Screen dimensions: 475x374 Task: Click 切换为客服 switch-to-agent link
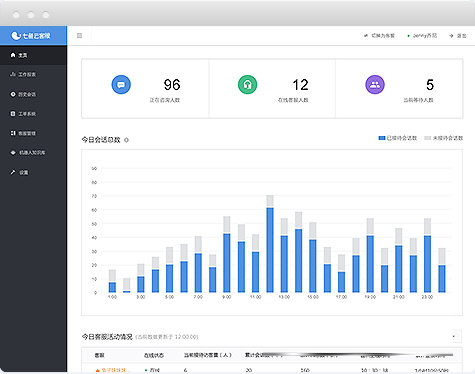(383, 36)
